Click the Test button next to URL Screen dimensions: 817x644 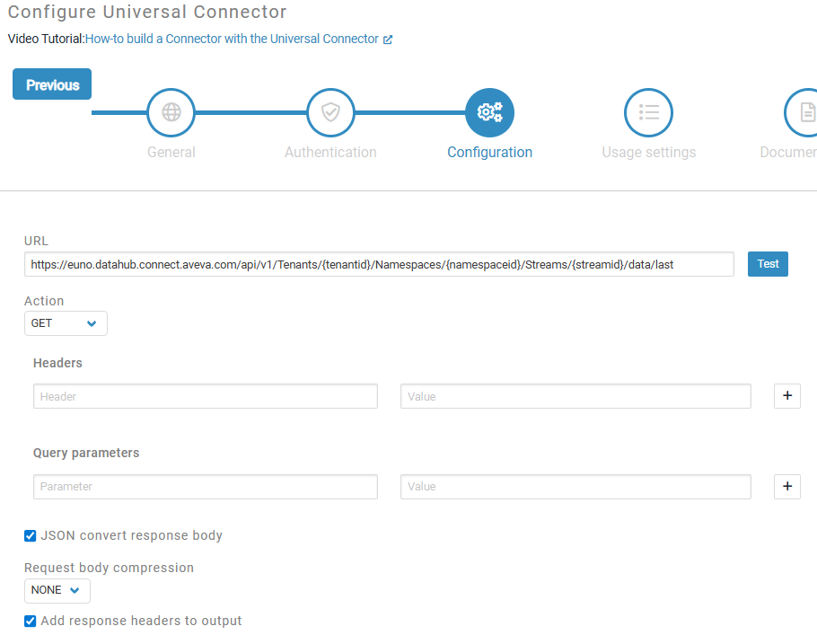point(768,264)
